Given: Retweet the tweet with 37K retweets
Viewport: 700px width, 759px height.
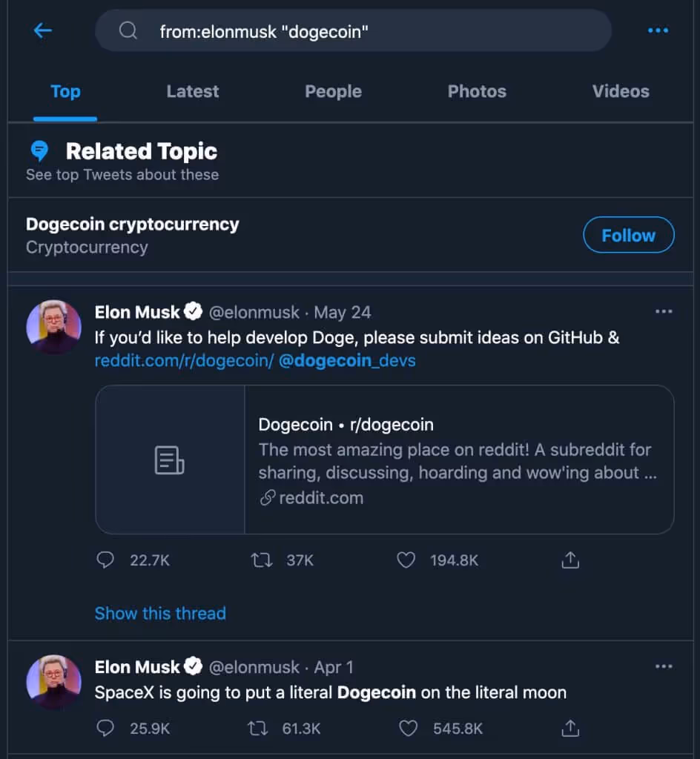Looking at the screenshot, I should [262, 560].
